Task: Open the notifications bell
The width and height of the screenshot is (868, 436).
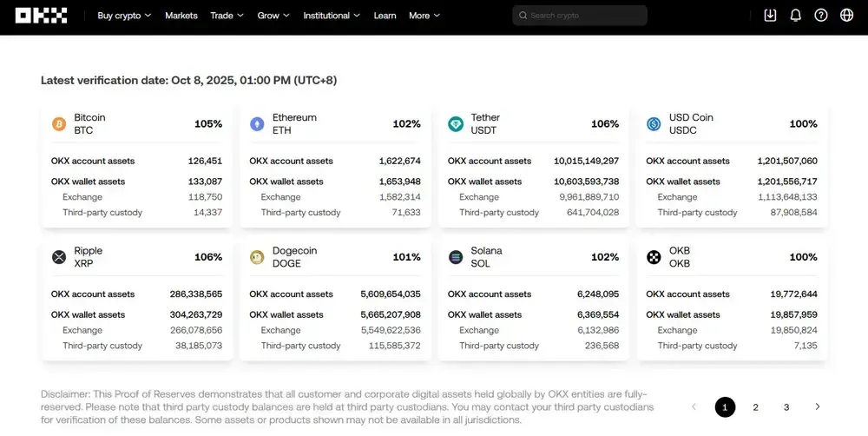Action: pos(795,16)
